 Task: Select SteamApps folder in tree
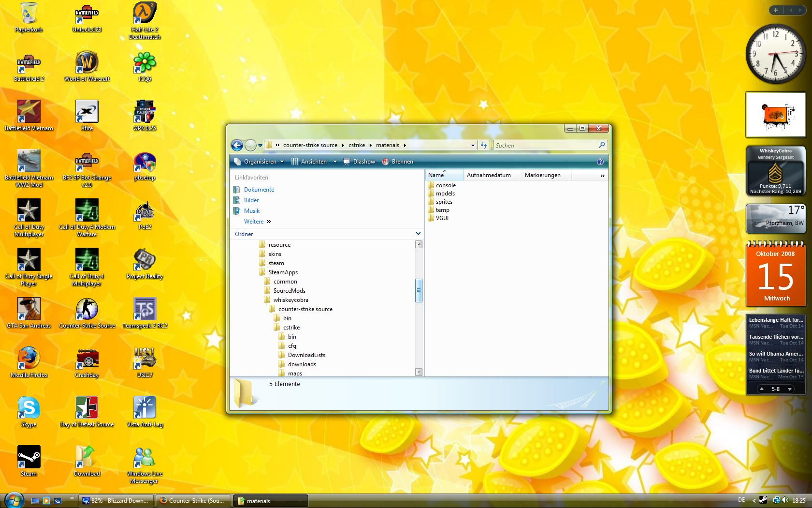coord(283,272)
